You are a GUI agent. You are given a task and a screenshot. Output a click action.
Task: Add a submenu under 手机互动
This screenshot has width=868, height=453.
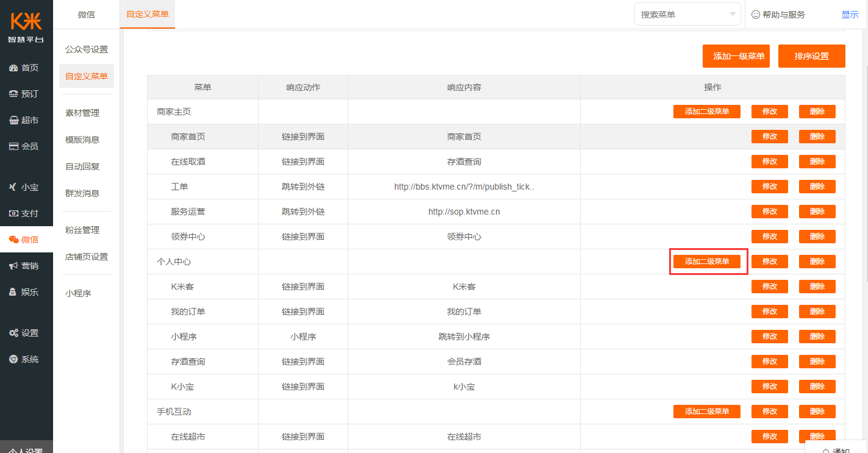[x=707, y=412]
